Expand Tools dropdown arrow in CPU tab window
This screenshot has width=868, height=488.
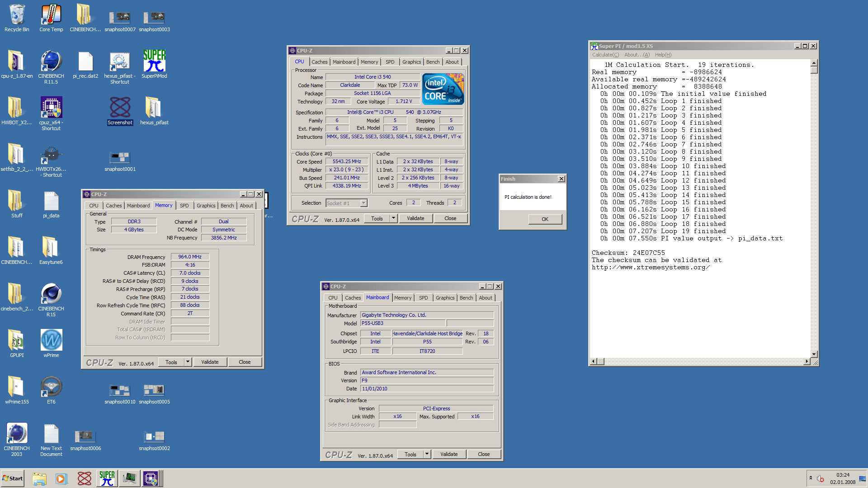click(393, 218)
